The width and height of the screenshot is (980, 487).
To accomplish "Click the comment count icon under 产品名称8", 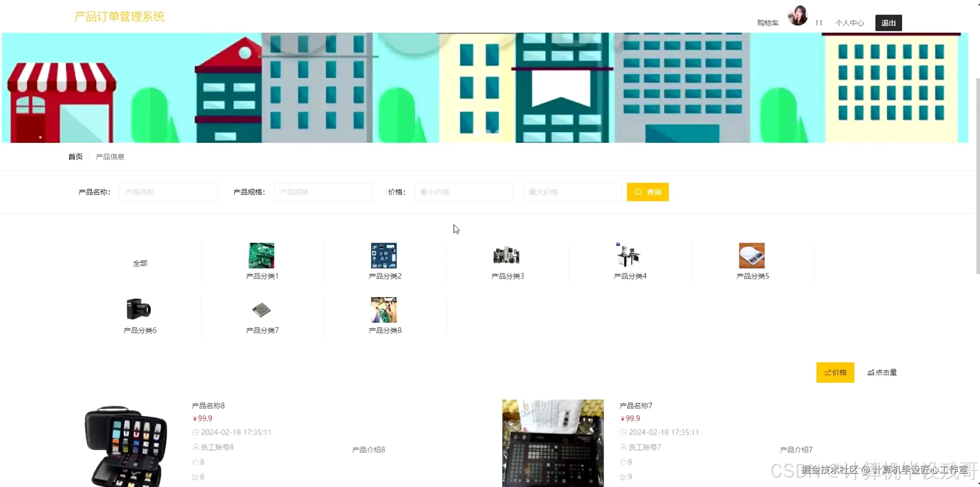I will (x=195, y=477).
